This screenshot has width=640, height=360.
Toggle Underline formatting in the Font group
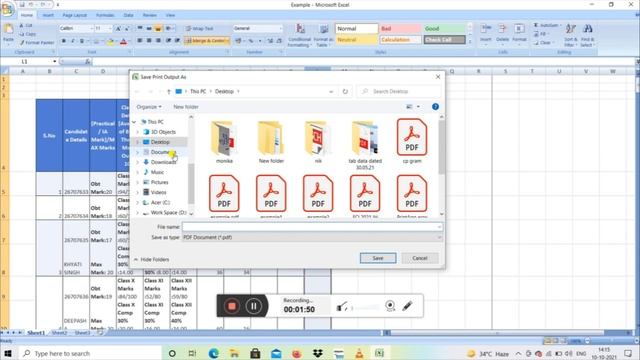(82, 41)
